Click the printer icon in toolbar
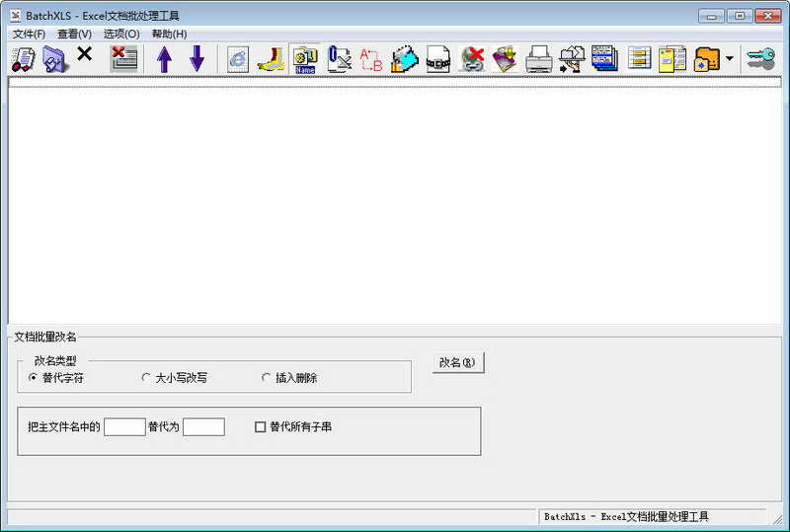Image resolution: width=790 pixels, height=532 pixels. pyautogui.click(x=538, y=59)
